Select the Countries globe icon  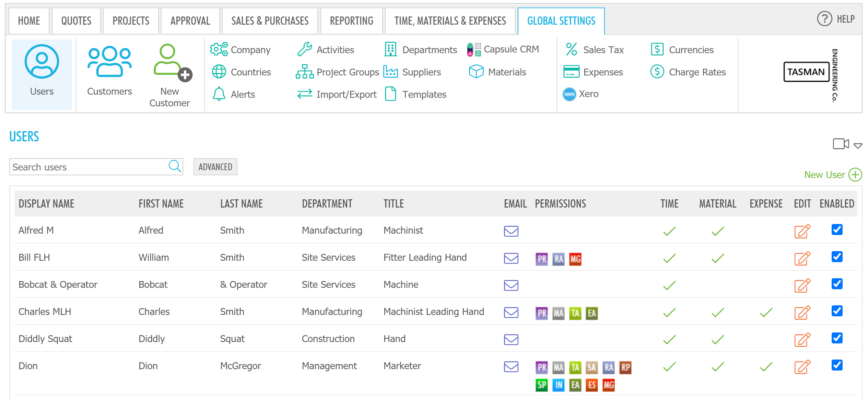pos(219,72)
